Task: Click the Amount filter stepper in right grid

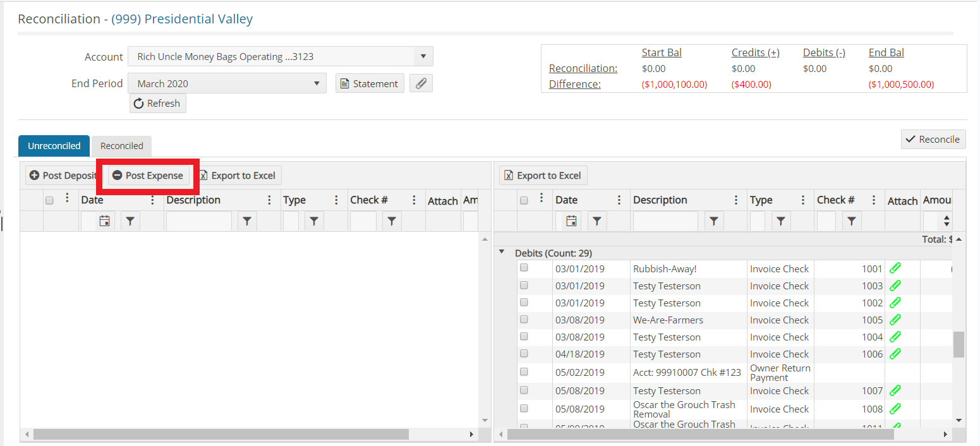Action: pos(947,221)
